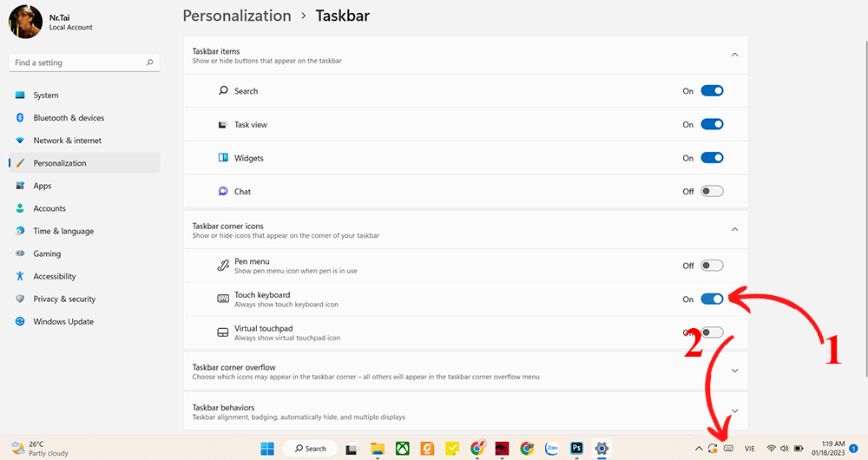Collapse the Taskbar corner icons section
This screenshot has width=868, height=460.
[x=734, y=229]
